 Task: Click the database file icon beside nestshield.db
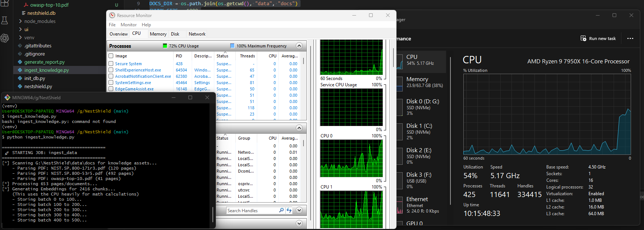[x=24, y=13]
